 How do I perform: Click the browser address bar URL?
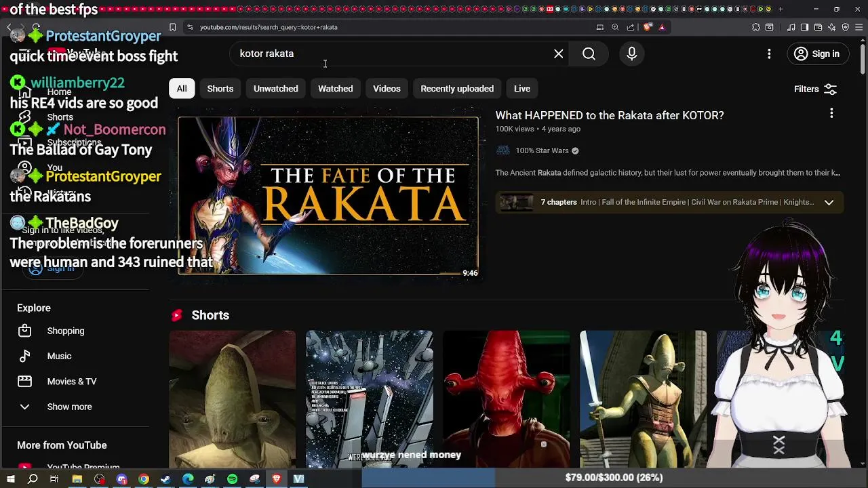[x=269, y=27]
